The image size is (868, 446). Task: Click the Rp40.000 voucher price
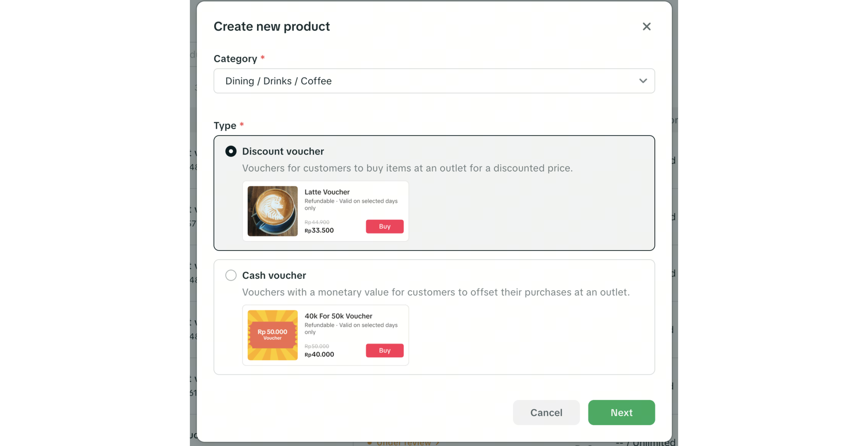coord(319,354)
